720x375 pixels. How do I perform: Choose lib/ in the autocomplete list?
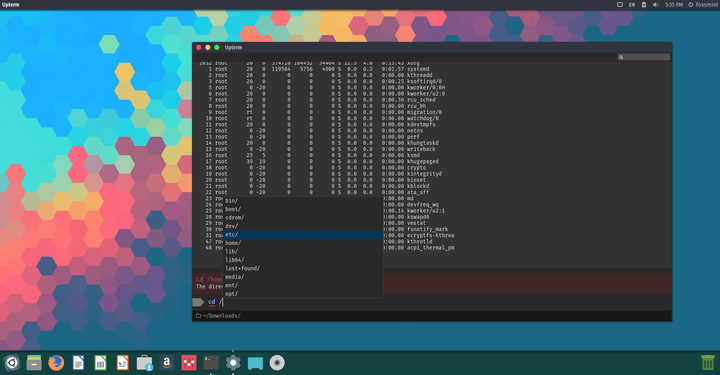click(303, 252)
